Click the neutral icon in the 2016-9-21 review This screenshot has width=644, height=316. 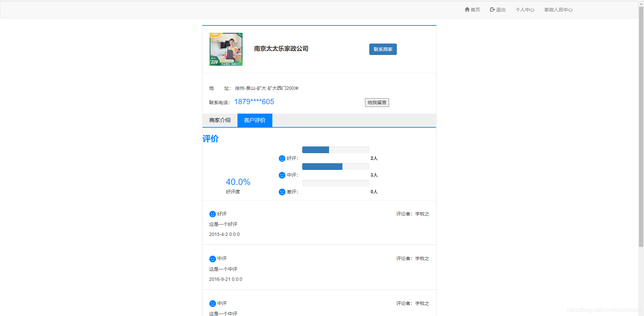click(212, 259)
